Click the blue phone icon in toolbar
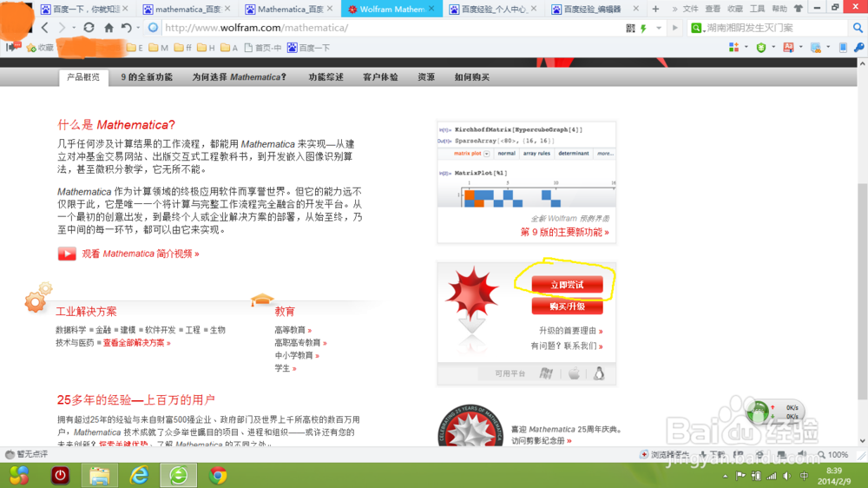Viewport: 868px width, 488px height. (x=843, y=48)
